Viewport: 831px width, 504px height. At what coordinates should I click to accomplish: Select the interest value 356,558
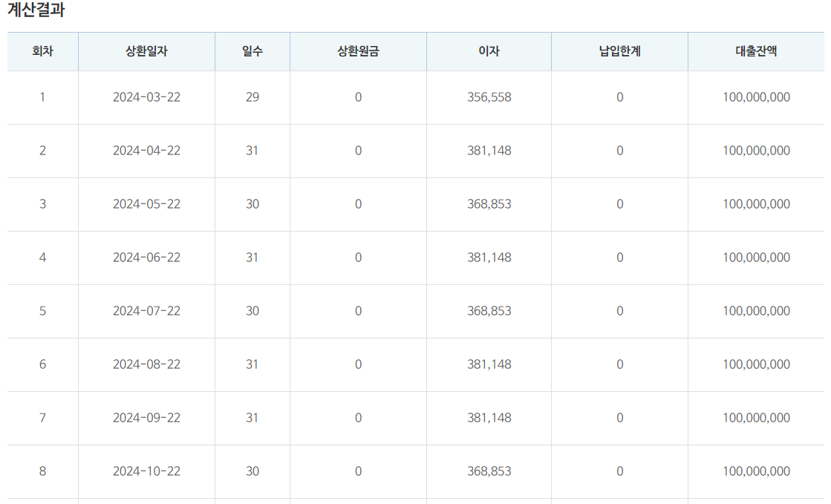[490, 96]
